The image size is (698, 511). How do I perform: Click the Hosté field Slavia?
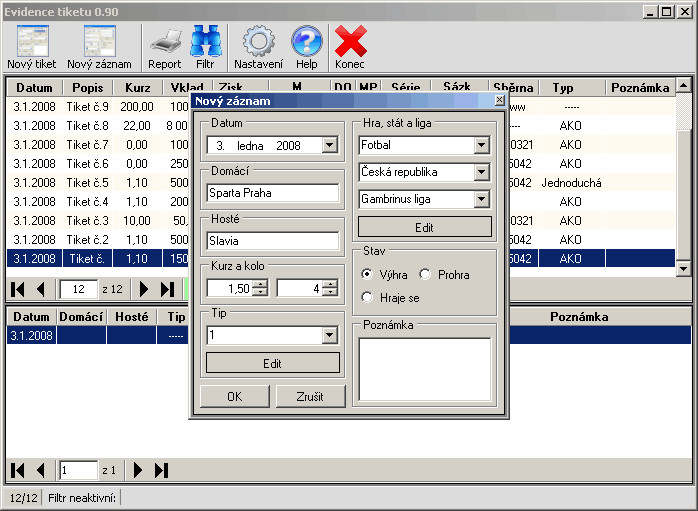click(272, 241)
